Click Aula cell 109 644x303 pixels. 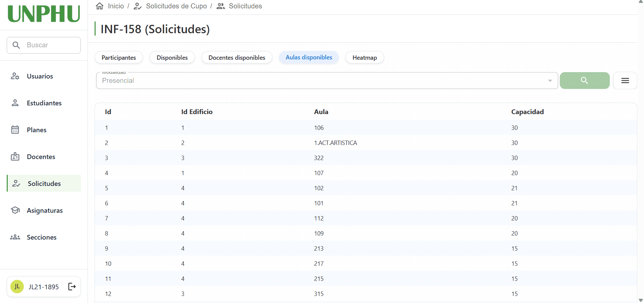click(x=319, y=234)
